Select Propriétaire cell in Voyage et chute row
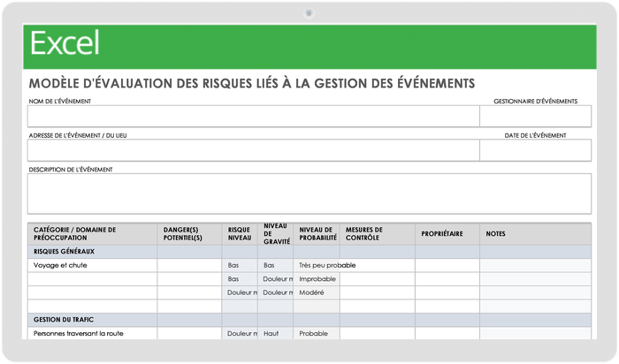619x364 pixels. pyautogui.click(x=447, y=265)
